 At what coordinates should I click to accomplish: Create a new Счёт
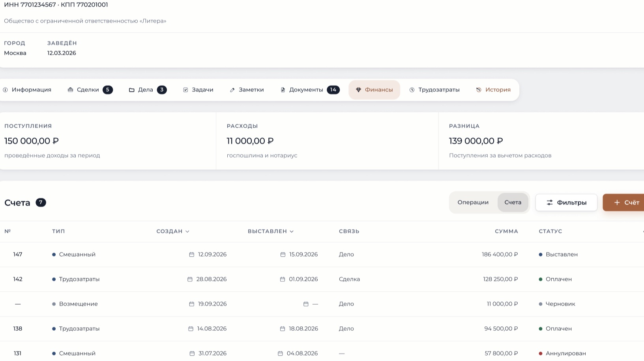tap(623, 203)
